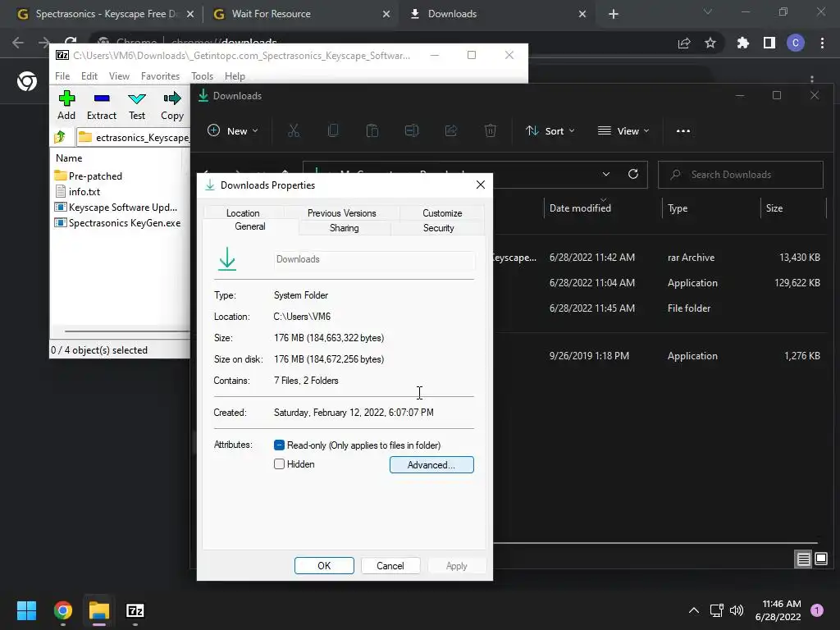Open the See more ellipsis menu in Explorer
The image size is (840, 630).
683,130
